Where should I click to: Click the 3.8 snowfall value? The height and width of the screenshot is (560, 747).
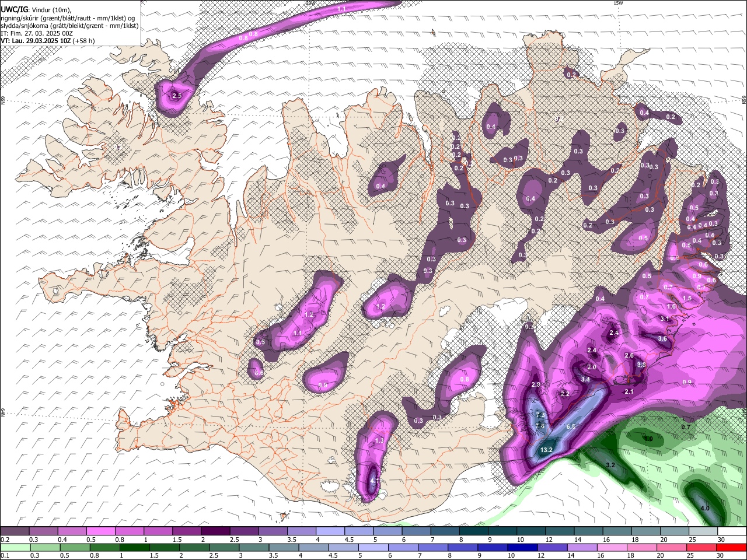(x=641, y=365)
